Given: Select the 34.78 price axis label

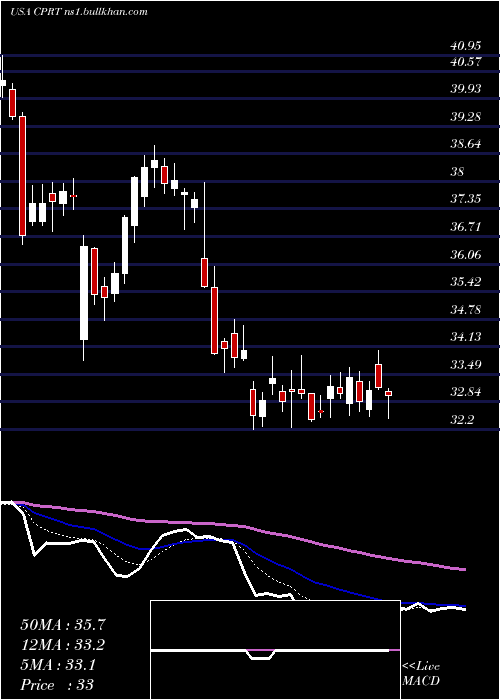Looking at the screenshot, I should click(x=465, y=309).
